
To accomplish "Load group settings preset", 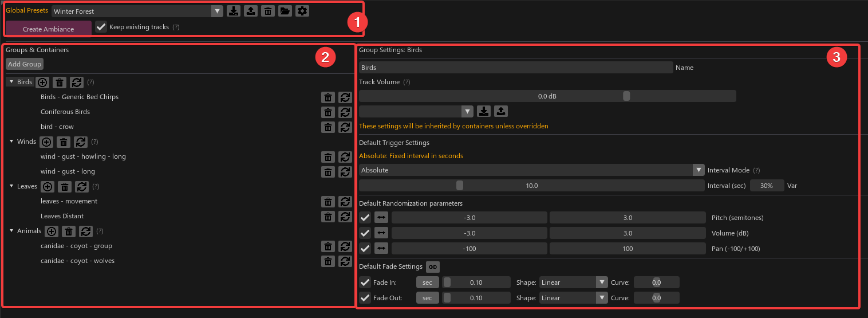I will tap(501, 111).
